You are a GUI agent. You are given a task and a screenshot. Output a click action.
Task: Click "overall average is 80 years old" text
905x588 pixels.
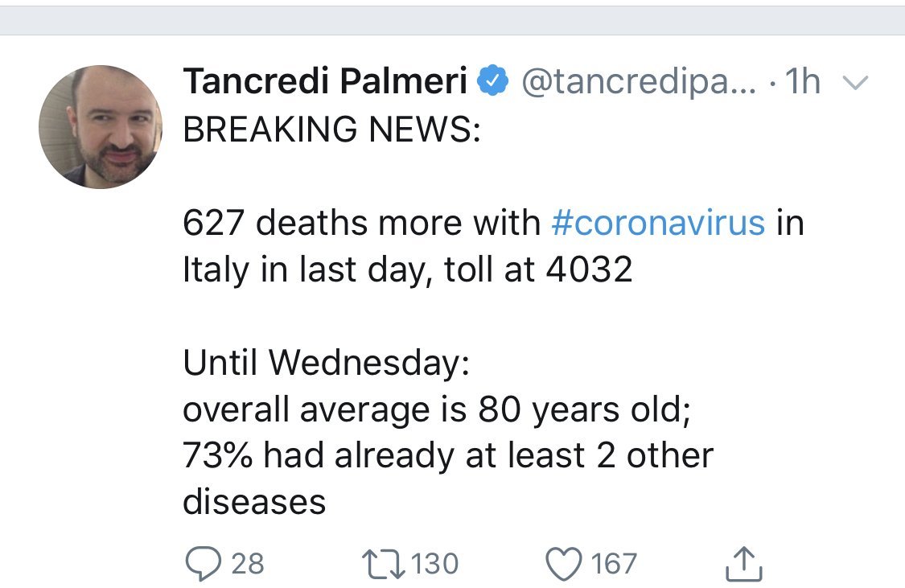(434, 409)
